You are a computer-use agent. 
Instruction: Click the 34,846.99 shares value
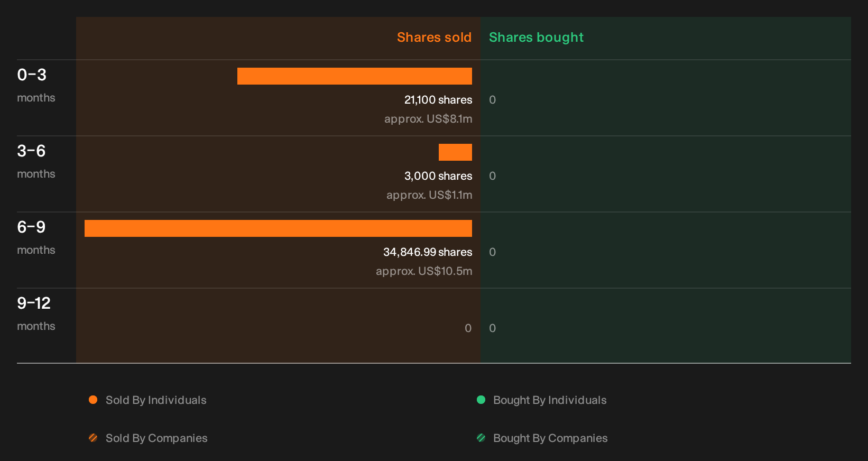428,252
